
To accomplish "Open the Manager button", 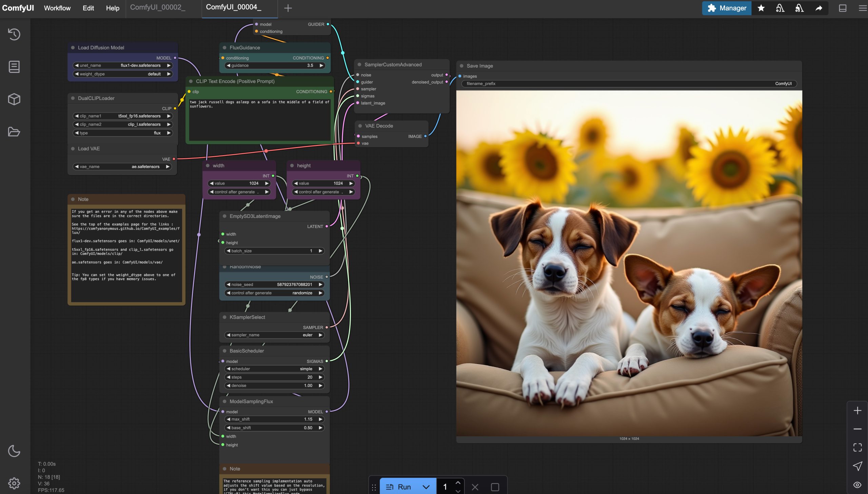I will tap(727, 8).
